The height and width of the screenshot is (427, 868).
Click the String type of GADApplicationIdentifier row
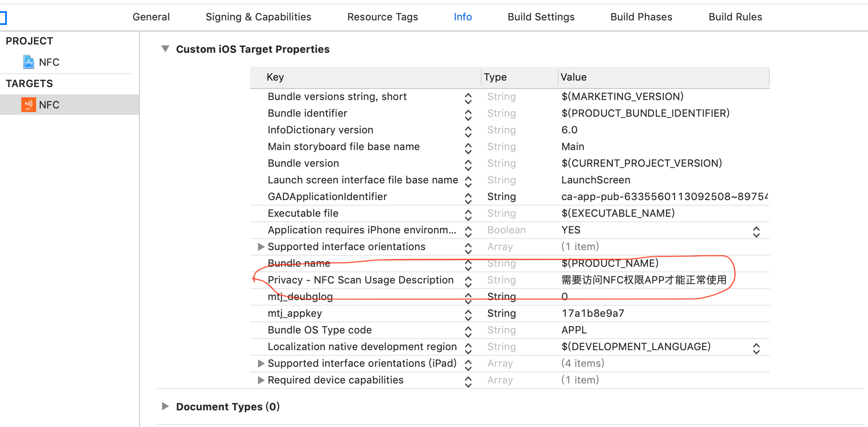[x=502, y=196]
